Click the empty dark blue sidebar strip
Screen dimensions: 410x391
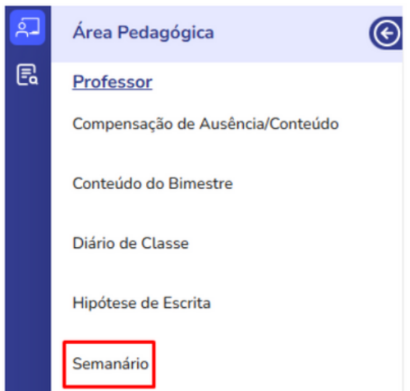click(x=28, y=240)
